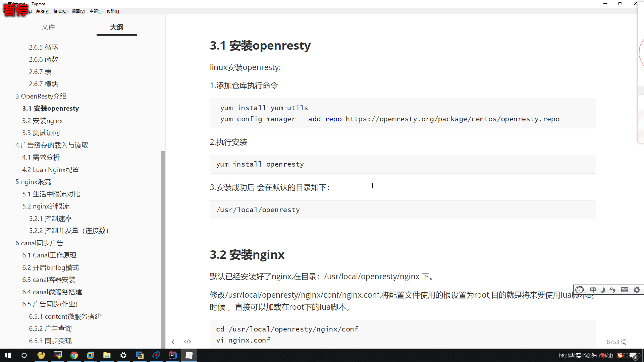Jump to outline item 2.6.7 表
The height and width of the screenshot is (362, 644).
40,72
